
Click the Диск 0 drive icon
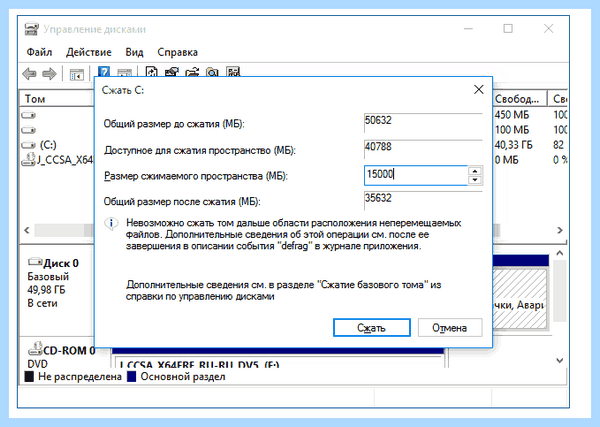tap(35, 262)
